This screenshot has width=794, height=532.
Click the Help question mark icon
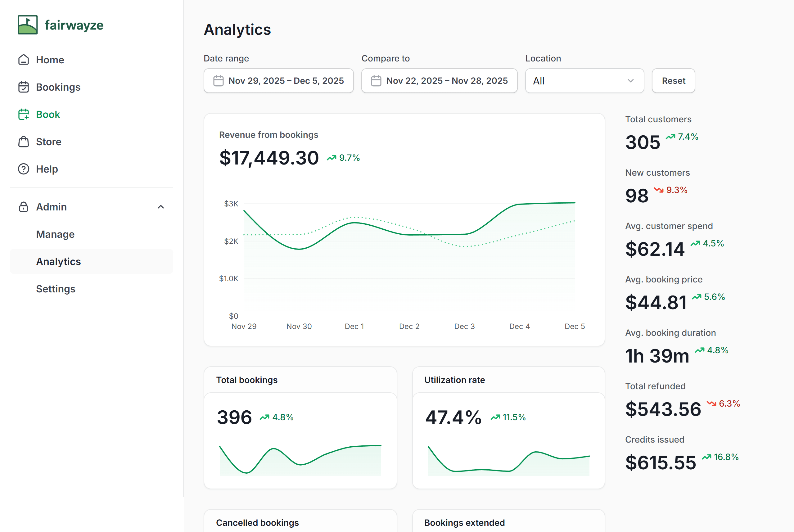[23, 169]
